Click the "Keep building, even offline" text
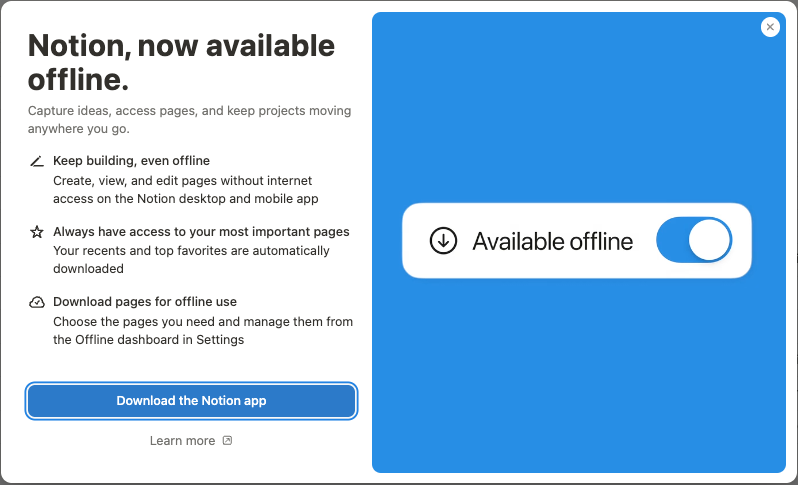This screenshot has height=485, width=798. click(131, 161)
